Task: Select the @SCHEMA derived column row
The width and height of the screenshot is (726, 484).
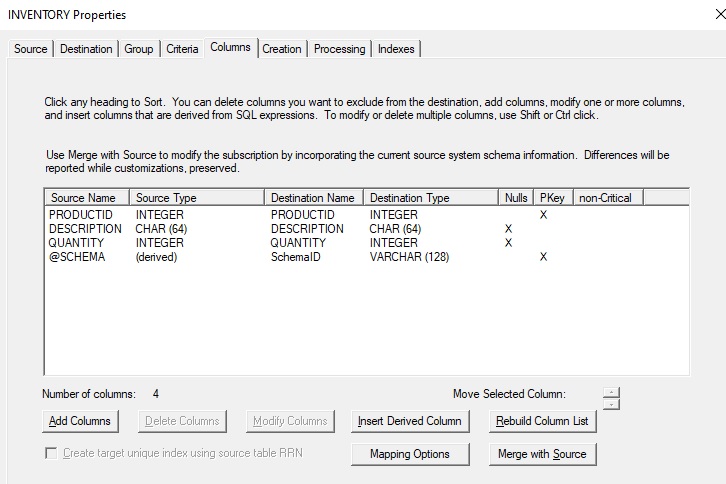Action: pos(77,257)
